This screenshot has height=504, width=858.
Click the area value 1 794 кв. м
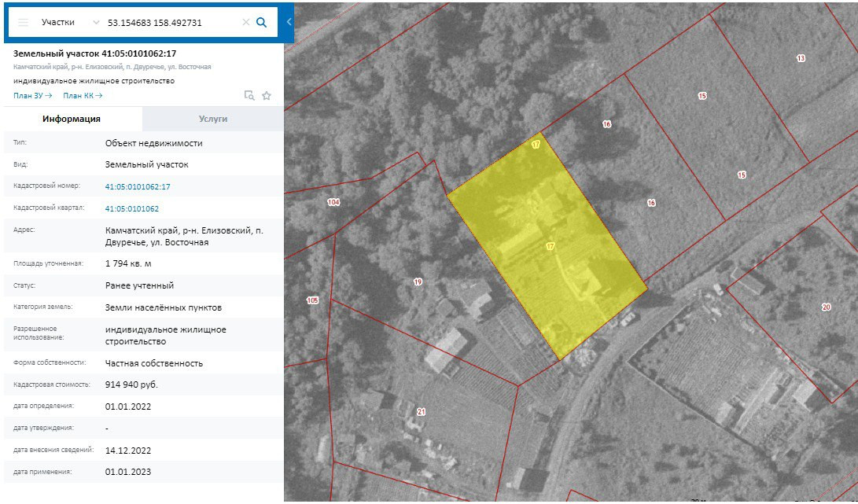128,263
